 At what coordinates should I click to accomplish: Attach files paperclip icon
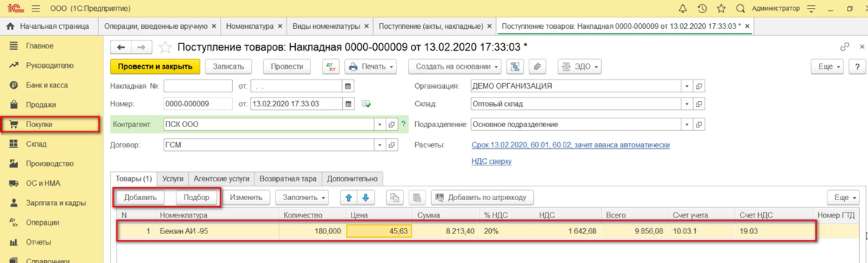pyautogui.click(x=537, y=66)
